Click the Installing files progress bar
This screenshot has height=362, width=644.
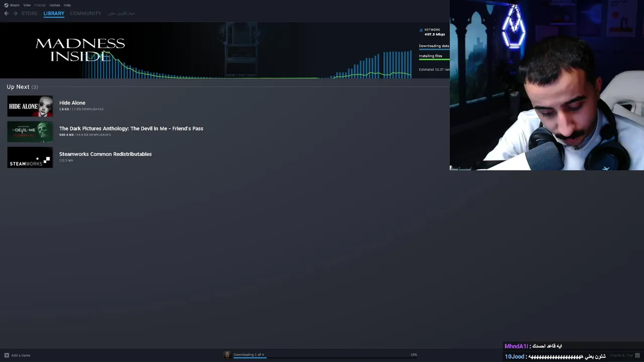(x=434, y=59)
